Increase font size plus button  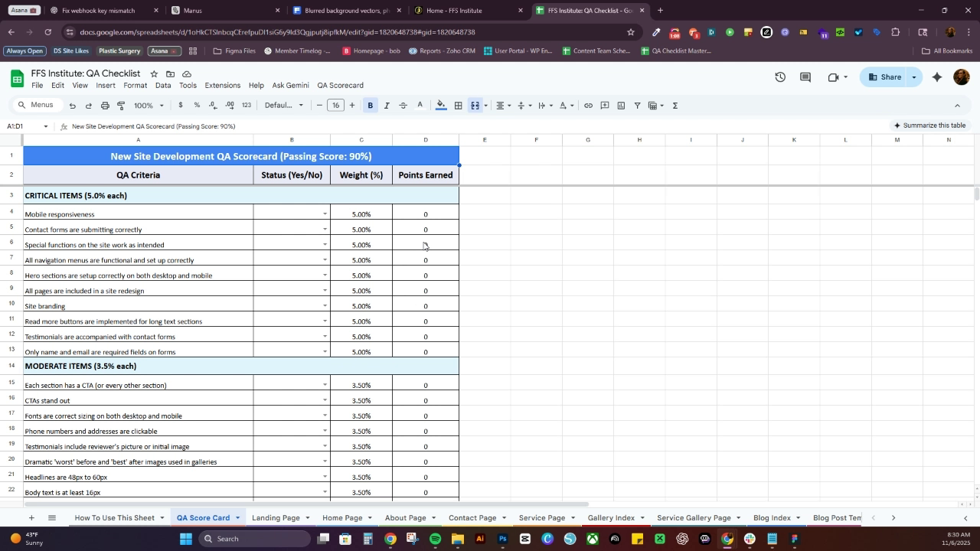[352, 106]
